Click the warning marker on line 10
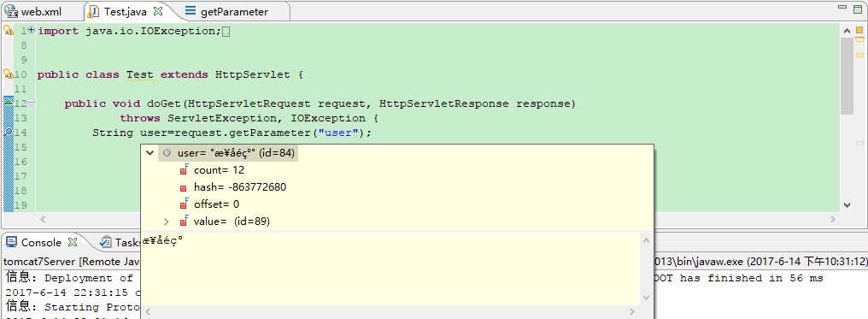The height and width of the screenshot is (319, 868). click(8, 74)
